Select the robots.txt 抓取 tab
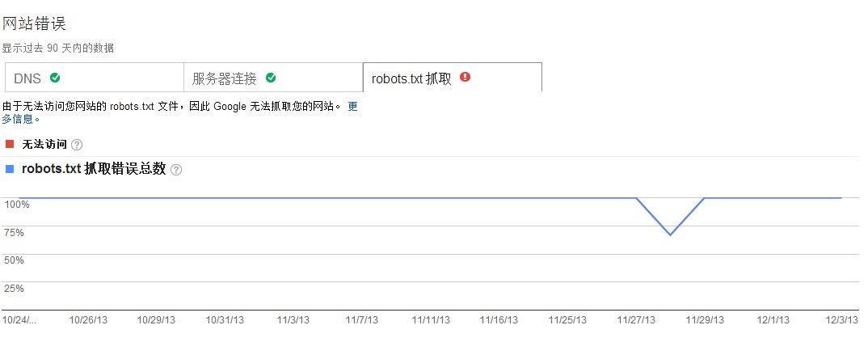The image size is (868, 338). (x=452, y=78)
